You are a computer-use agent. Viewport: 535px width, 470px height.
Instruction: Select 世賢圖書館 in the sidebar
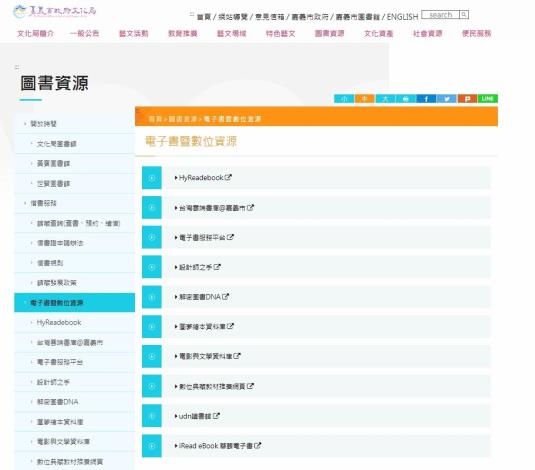(x=74, y=183)
